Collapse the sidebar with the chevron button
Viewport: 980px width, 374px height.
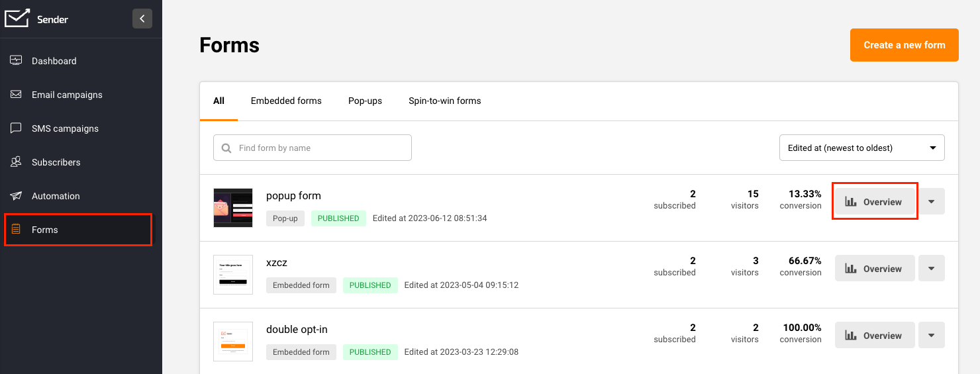coord(142,19)
